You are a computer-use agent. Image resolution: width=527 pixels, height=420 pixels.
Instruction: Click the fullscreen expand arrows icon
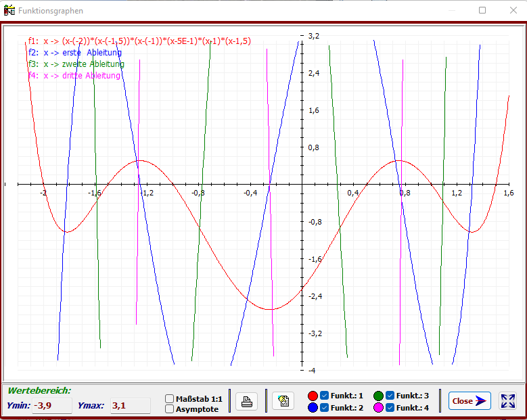tap(507, 400)
